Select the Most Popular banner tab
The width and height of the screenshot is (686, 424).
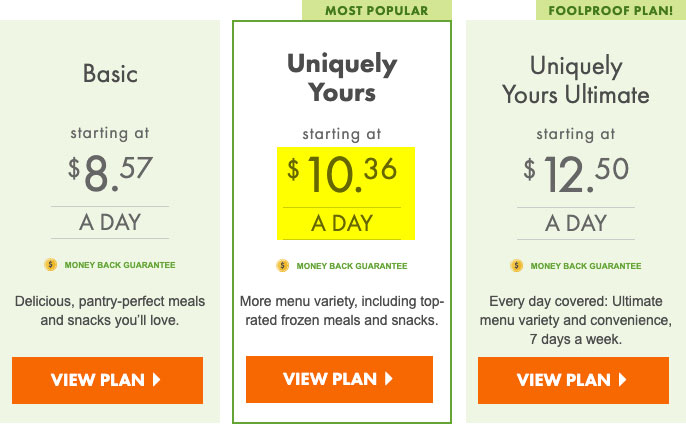377,10
